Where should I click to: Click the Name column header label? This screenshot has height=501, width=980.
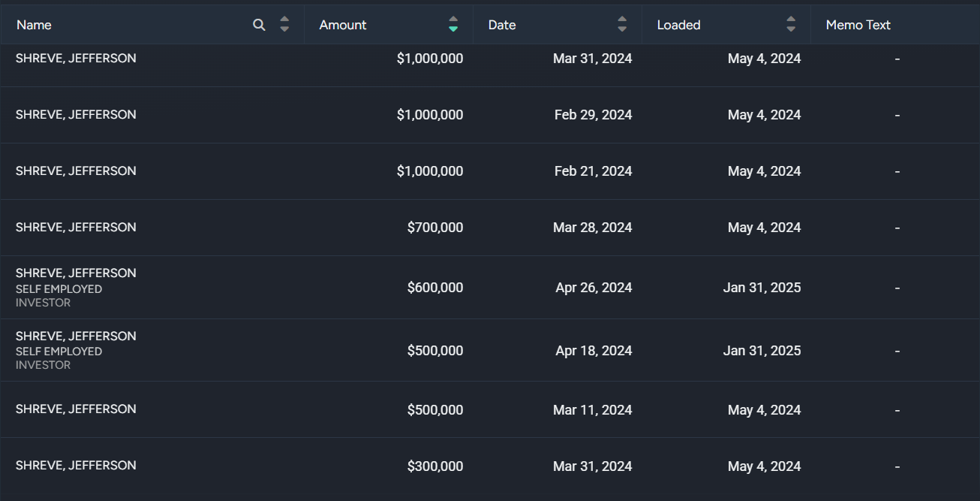tap(35, 25)
